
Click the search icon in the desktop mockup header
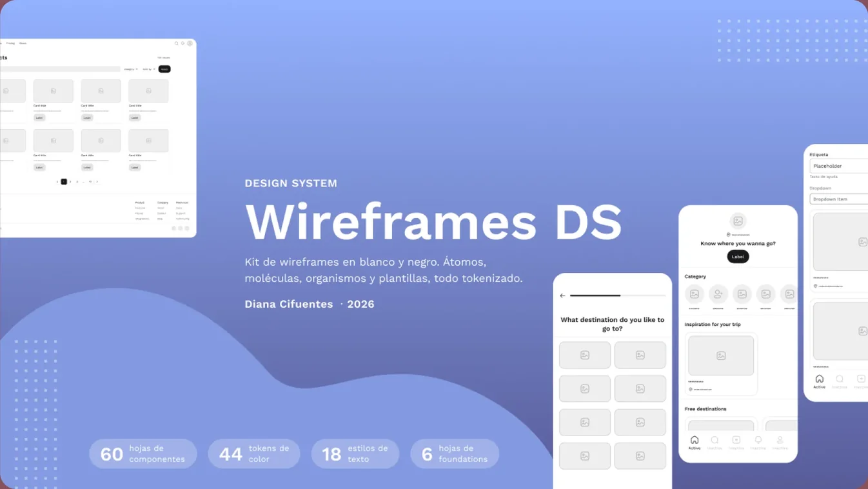[177, 43]
